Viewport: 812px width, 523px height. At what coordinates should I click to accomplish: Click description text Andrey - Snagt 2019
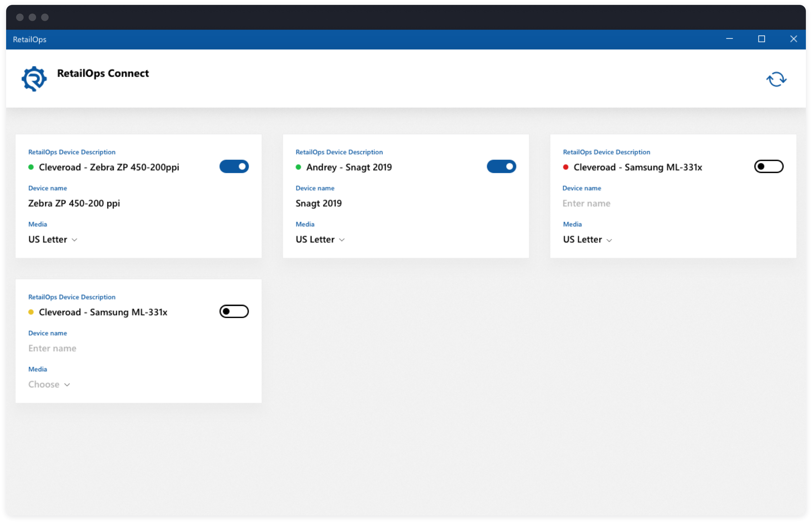[349, 167]
